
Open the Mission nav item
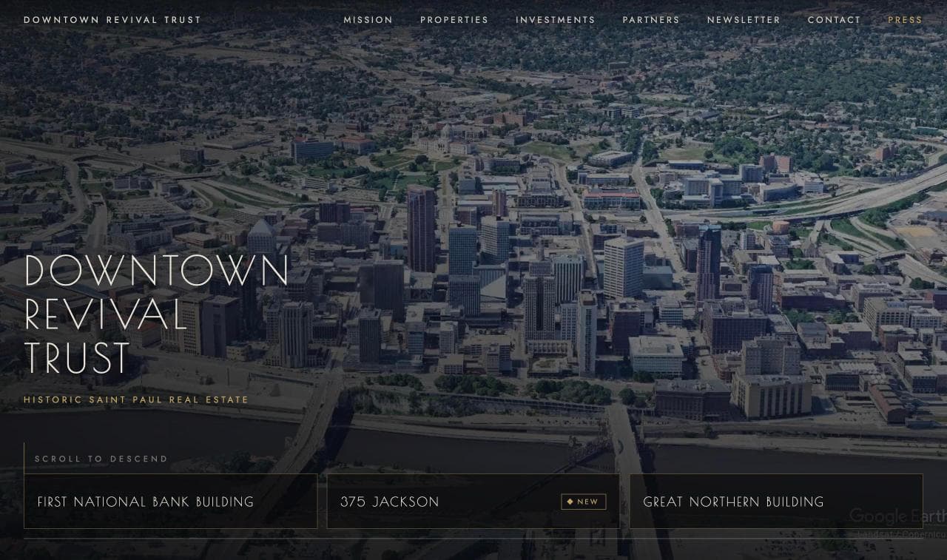(368, 20)
